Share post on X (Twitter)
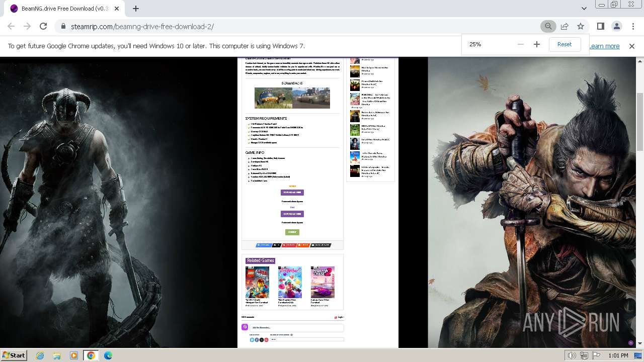The image size is (644, 362). 276,245
